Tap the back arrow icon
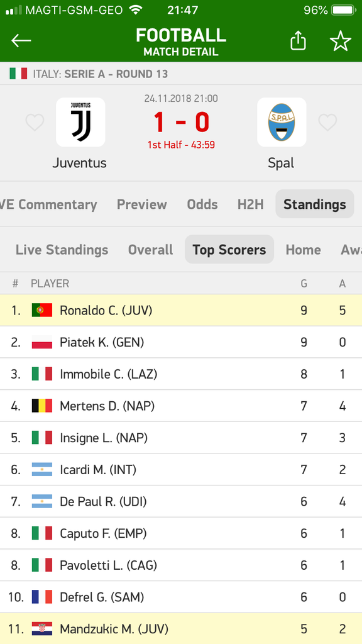Viewport: 362px width, 644px height. click(x=21, y=41)
